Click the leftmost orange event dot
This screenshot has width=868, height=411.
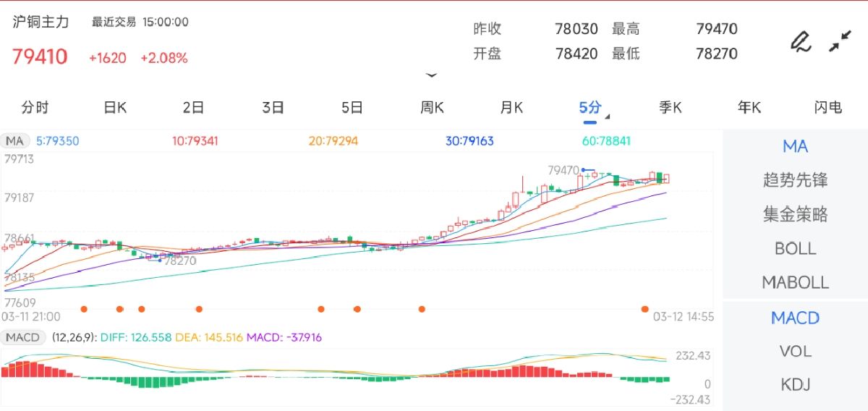[84, 309]
